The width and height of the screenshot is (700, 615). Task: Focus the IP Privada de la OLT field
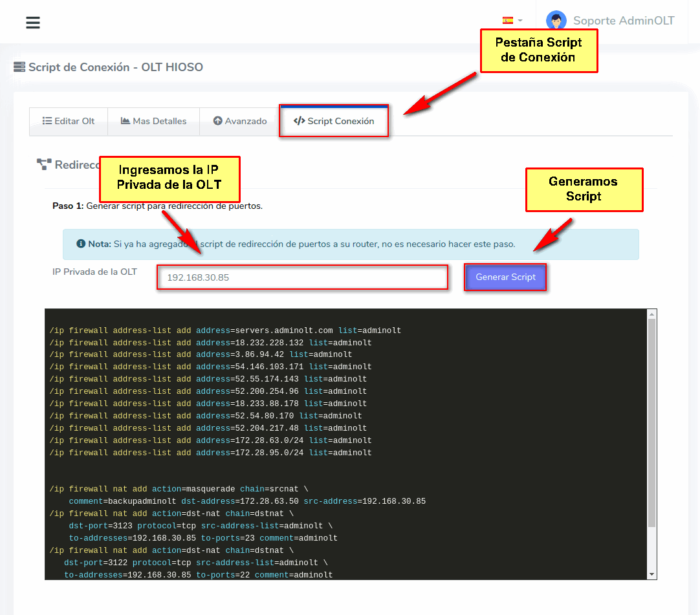[x=302, y=277]
